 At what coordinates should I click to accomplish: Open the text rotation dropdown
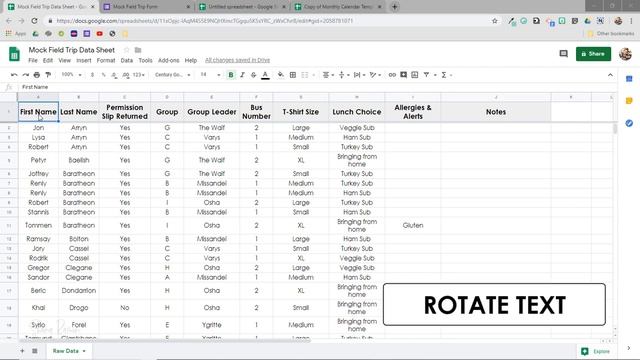(375, 75)
